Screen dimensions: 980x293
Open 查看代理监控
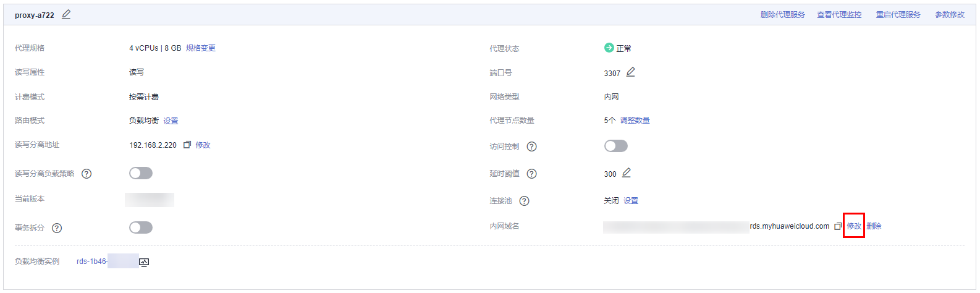839,15
